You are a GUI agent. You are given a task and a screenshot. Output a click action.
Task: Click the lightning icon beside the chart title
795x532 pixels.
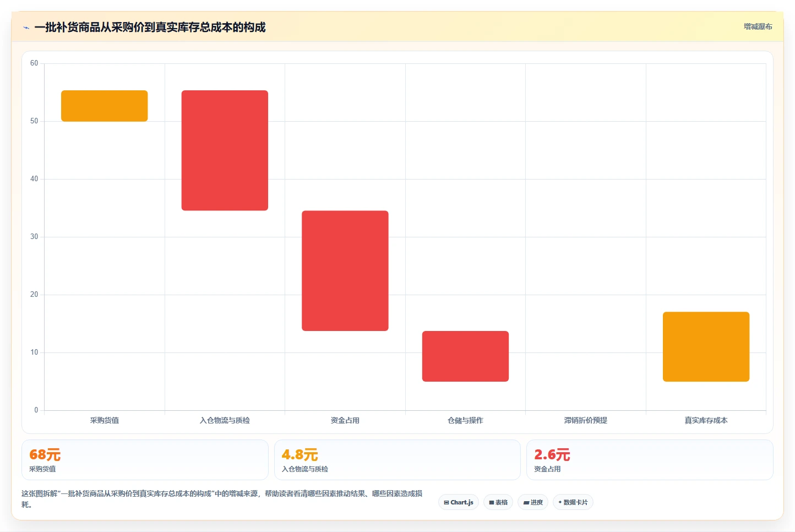26,28
